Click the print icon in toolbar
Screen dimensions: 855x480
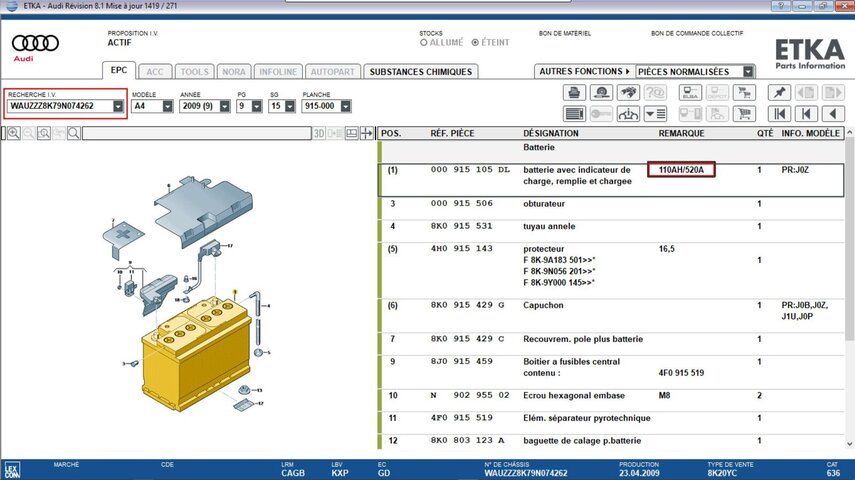574,92
